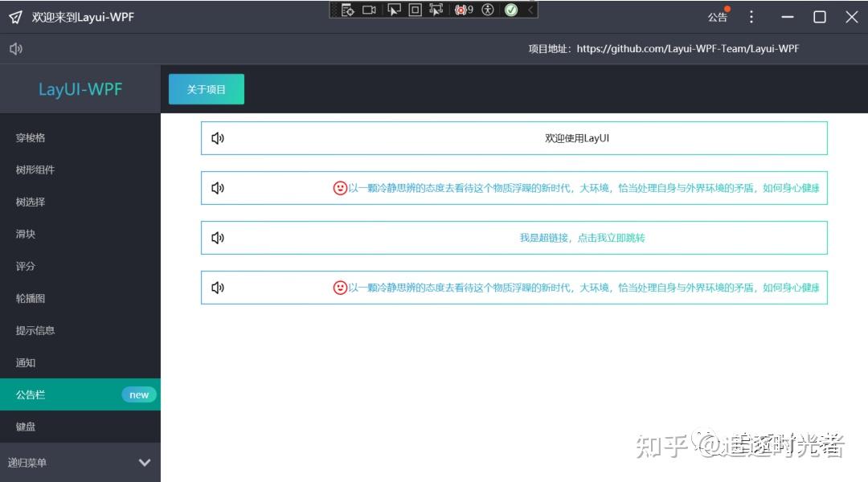Click the window region icon in the capture toolbar
Viewport: 868px width, 482px height.
point(416,10)
